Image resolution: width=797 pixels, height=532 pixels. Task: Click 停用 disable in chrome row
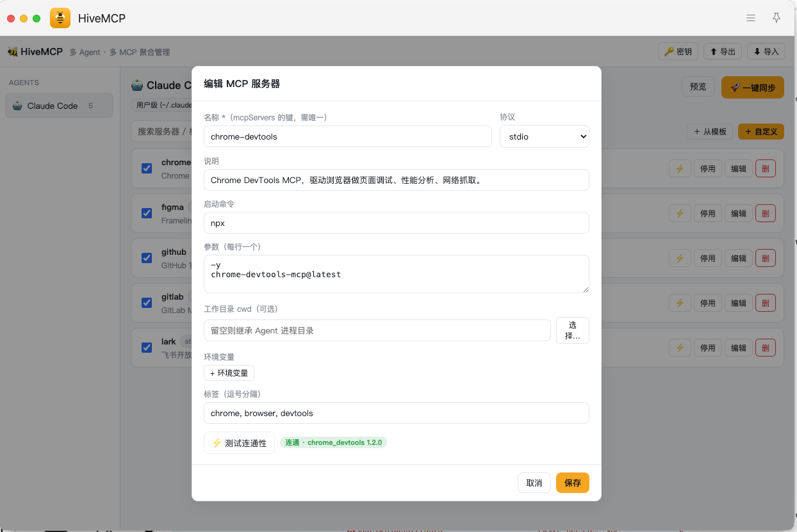(x=708, y=168)
